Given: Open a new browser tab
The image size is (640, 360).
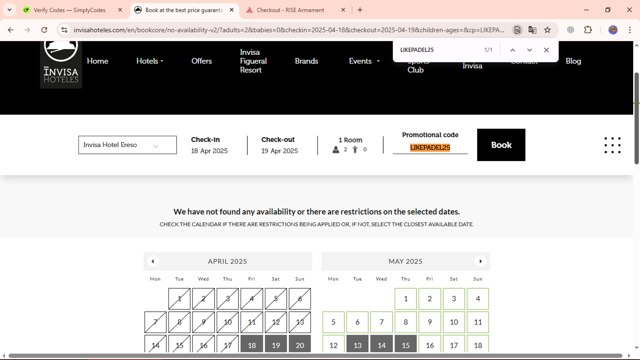Looking at the screenshot, I should [x=360, y=10].
